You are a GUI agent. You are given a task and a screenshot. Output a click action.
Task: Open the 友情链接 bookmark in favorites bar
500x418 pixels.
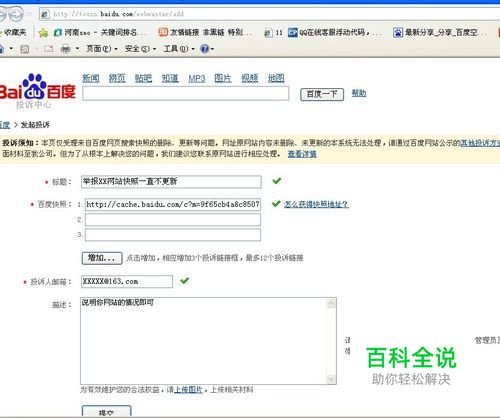205,32
